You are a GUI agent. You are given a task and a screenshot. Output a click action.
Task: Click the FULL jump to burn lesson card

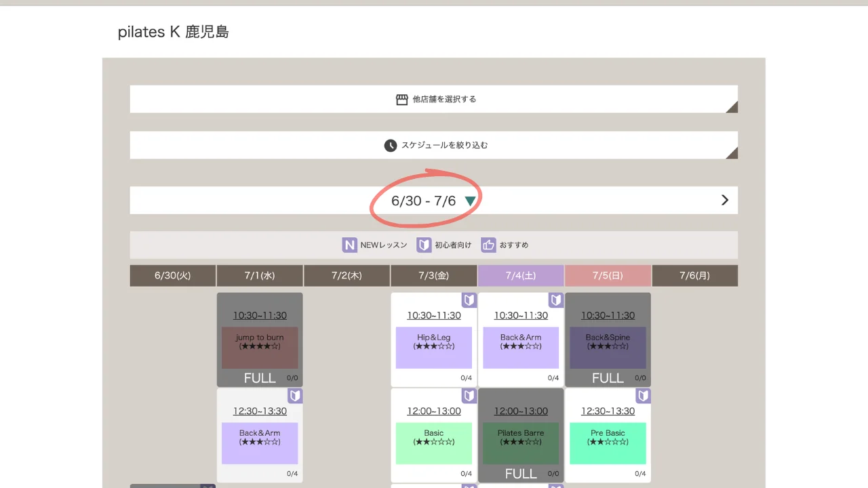tap(260, 340)
